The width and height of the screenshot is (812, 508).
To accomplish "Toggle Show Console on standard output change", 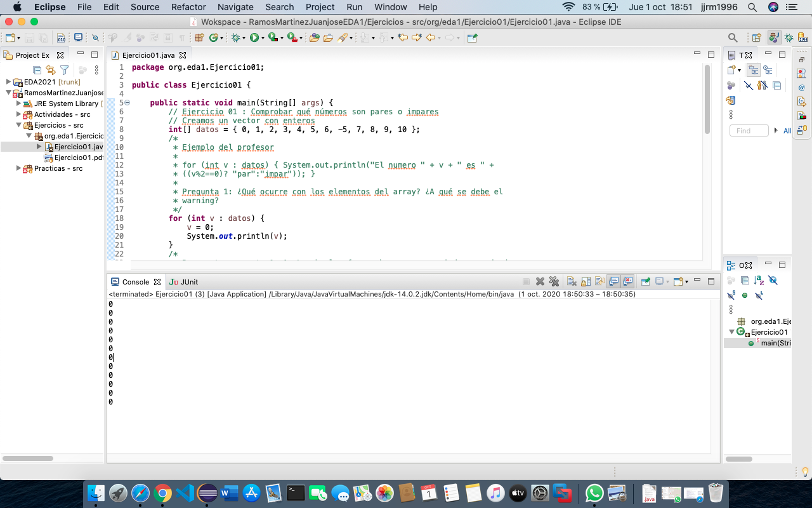I will [x=613, y=281].
